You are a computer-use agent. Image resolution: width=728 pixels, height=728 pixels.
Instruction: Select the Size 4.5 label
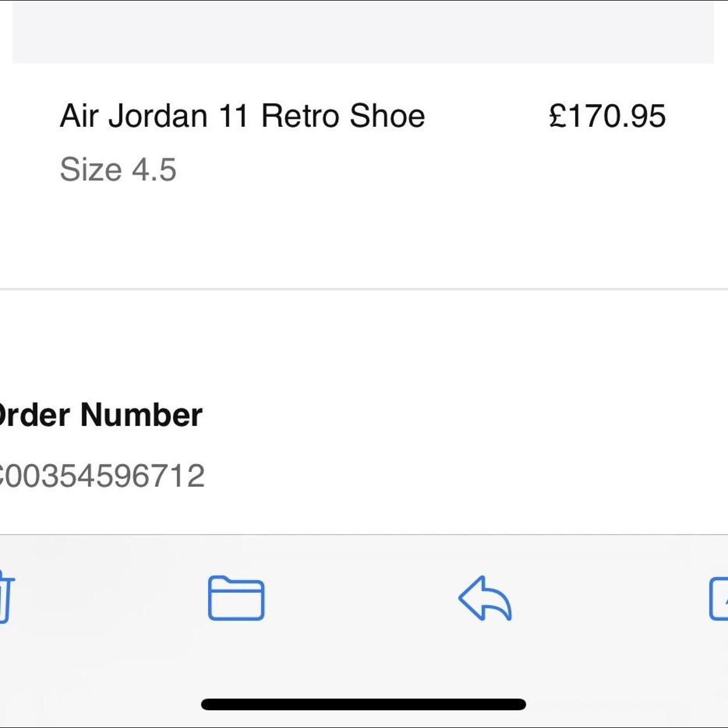[118, 169]
